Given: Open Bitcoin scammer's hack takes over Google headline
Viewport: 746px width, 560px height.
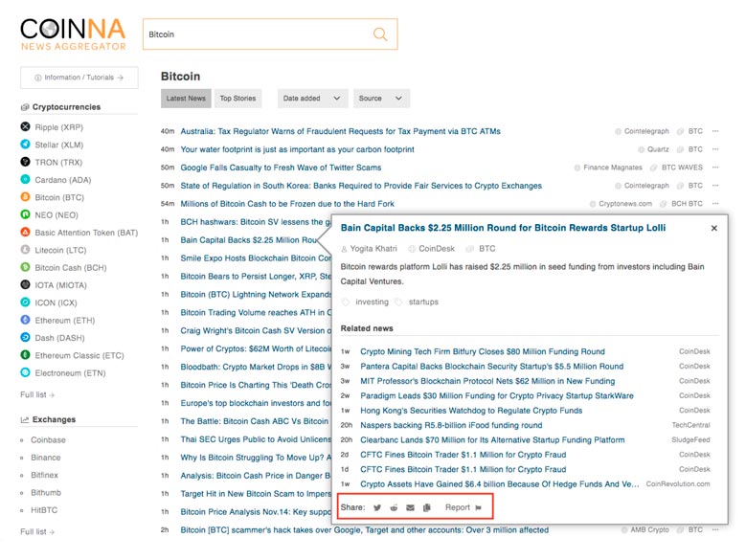Looking at the screenshot, I should pos(365,530).
